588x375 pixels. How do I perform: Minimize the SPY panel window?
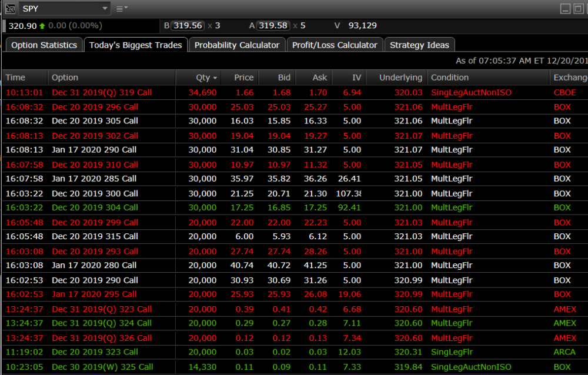(x=564, y=8)
